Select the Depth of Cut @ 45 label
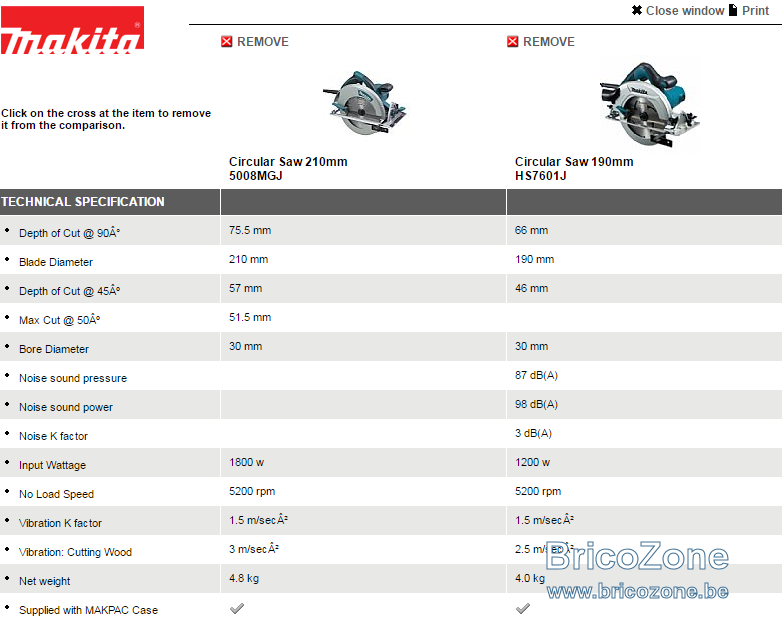782x635 pixels. coord(69,291)
